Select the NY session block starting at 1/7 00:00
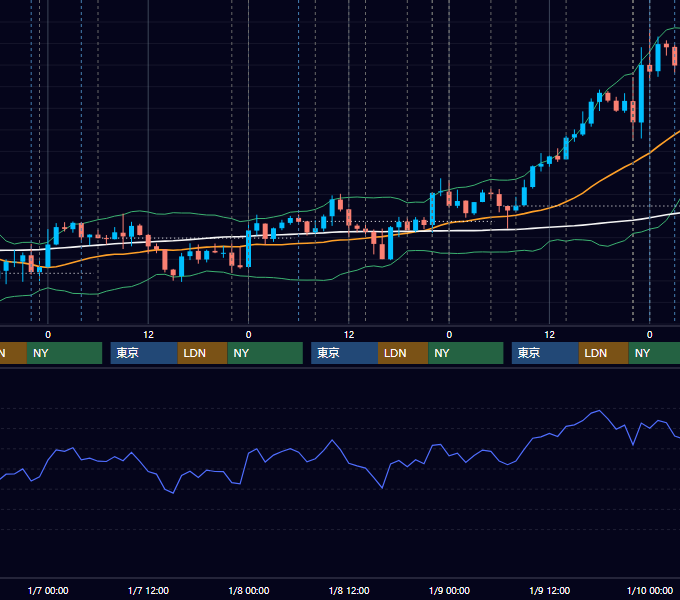The height and width of the screenshot is (600, 680). point(64,353)
